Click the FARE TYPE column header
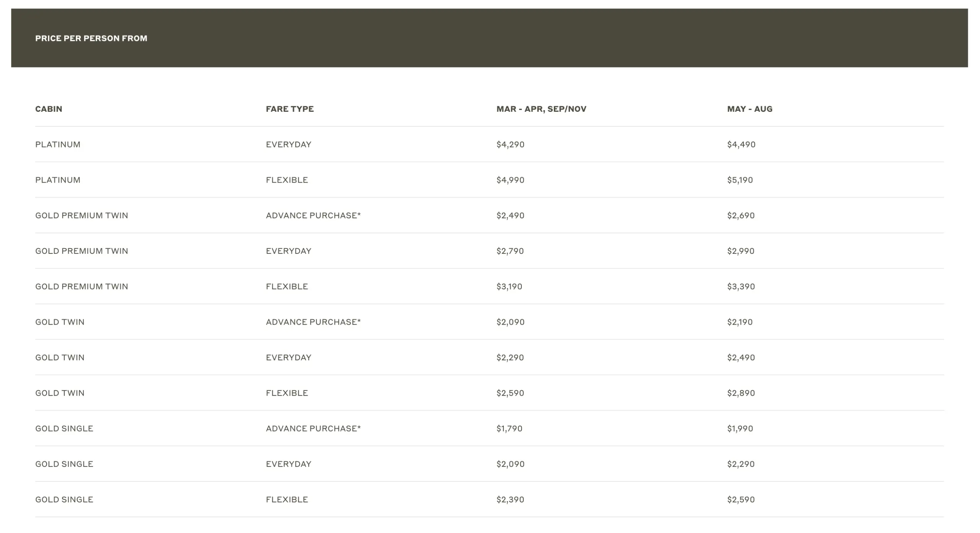 point(290,109)
